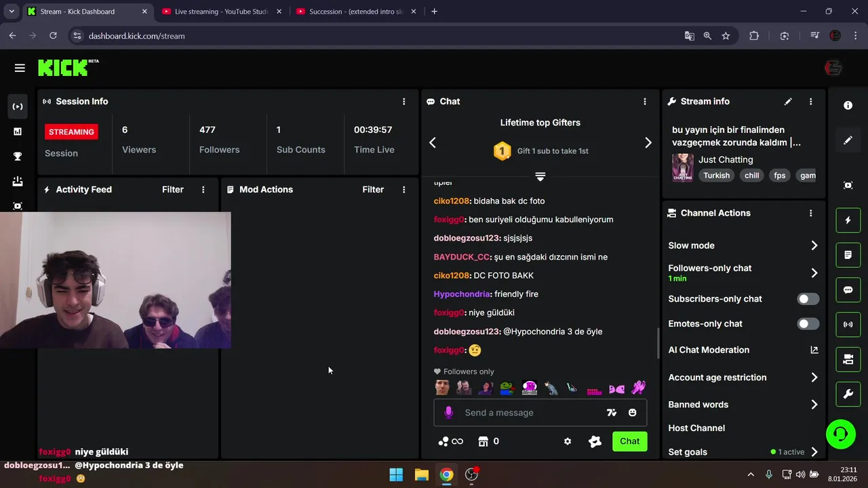Expand Banned words settings
This screenshot has height=488, width=868.
point(814,405)
